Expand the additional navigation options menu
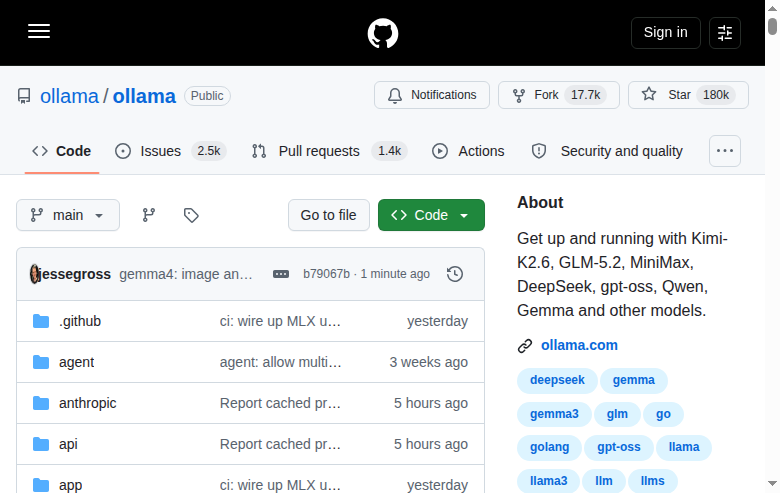Image resolution: width=780 pixels, height=493 pixels. pyautogui.click(x=725, y=151)
